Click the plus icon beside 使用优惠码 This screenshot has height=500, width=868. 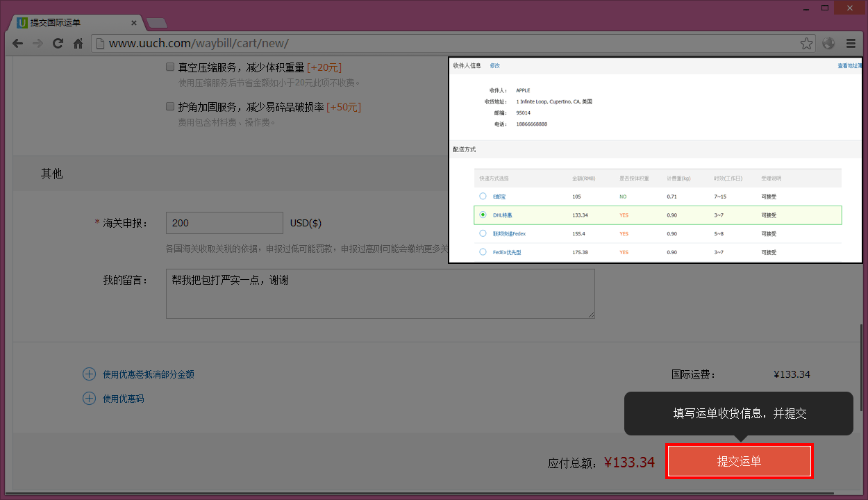(x=89, y=399)
